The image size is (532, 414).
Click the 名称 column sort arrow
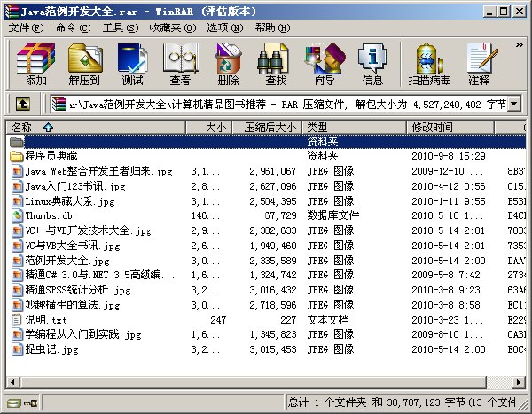pyautogui.click(x=48, y=128)
